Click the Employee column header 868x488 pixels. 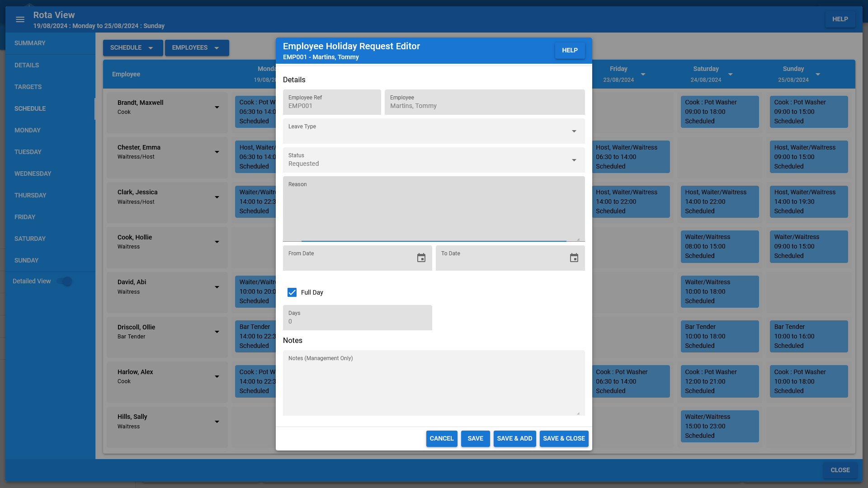point(126,75)
